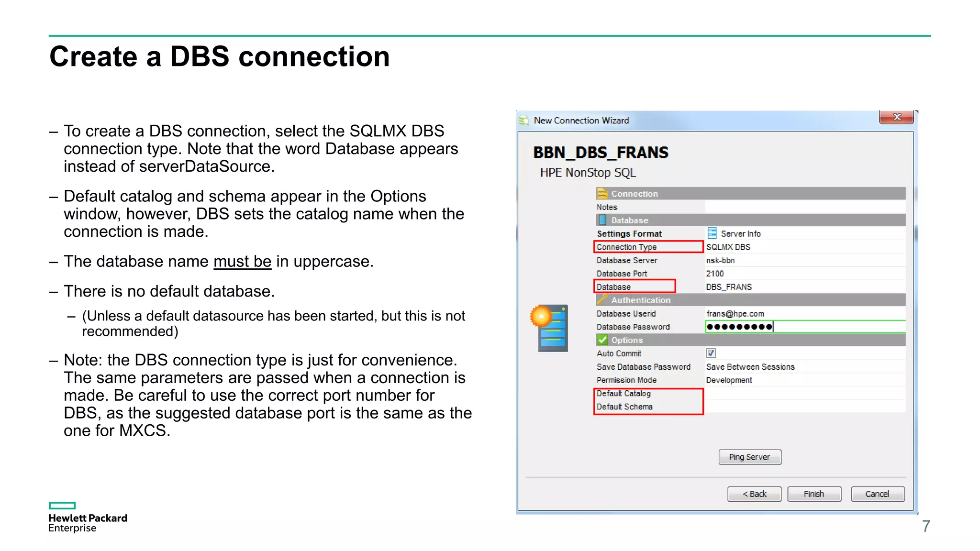The height and width of the screenshot is (551, 980).
Task: Click the Create a DBS connection title
Action: pyautogui.click(x=220, y=56)
